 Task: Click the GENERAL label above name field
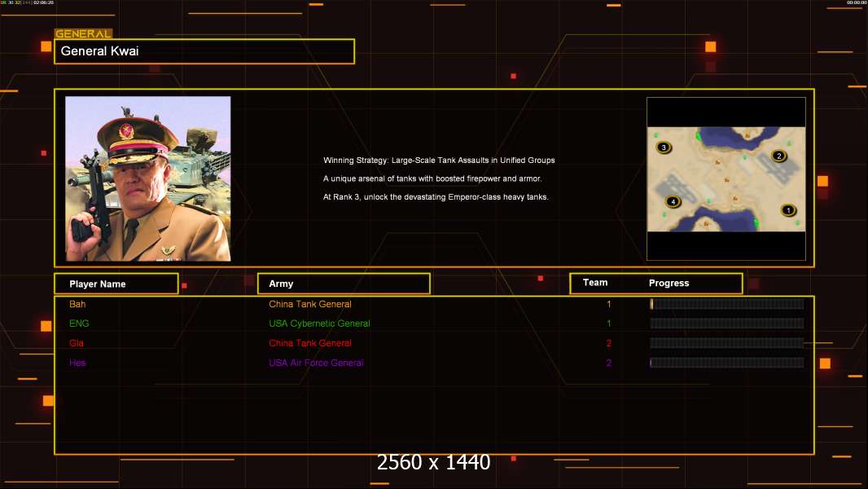click(x=84, y=33)
